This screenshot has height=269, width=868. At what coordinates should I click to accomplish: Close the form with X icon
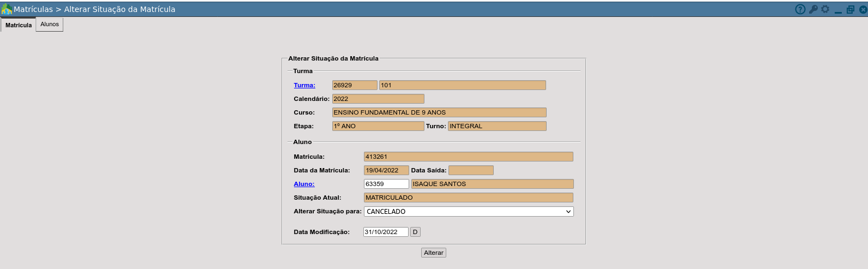(x=863, y=9)
